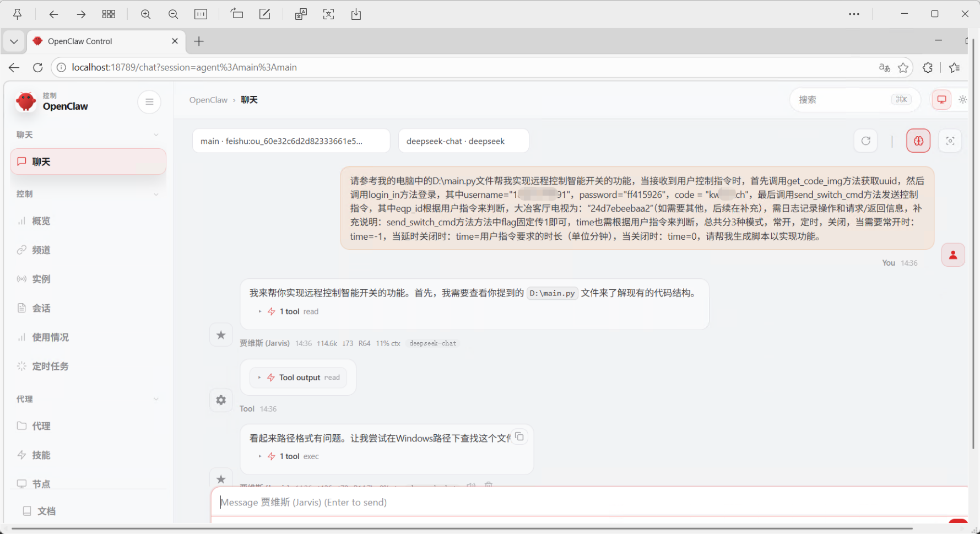Toggle the brain thinking output button
The image size is (980, 534).
click(x=918, y=141)
